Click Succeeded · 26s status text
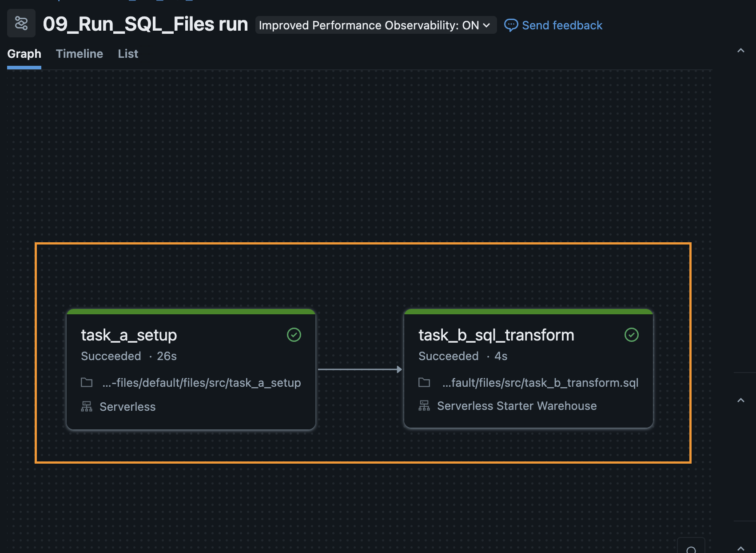 click(x=129, y=356)
